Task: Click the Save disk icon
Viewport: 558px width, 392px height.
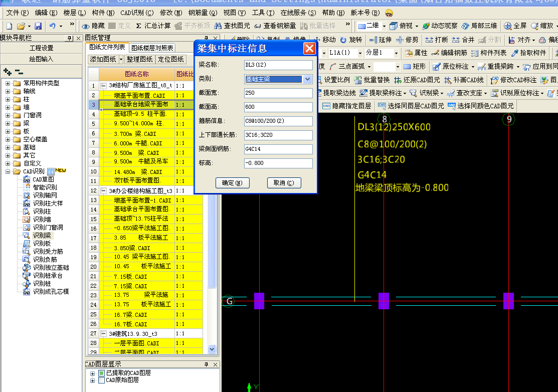Action: point(38,26)
